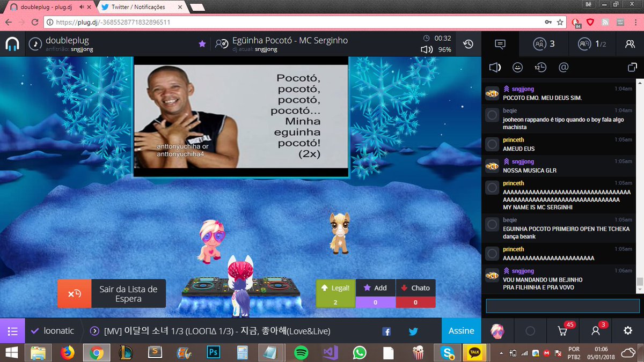Image resolution: width=644 pixels, height=362 pixels.
Task: Open the RSS feed extension icon
Action: coord(605,22)
